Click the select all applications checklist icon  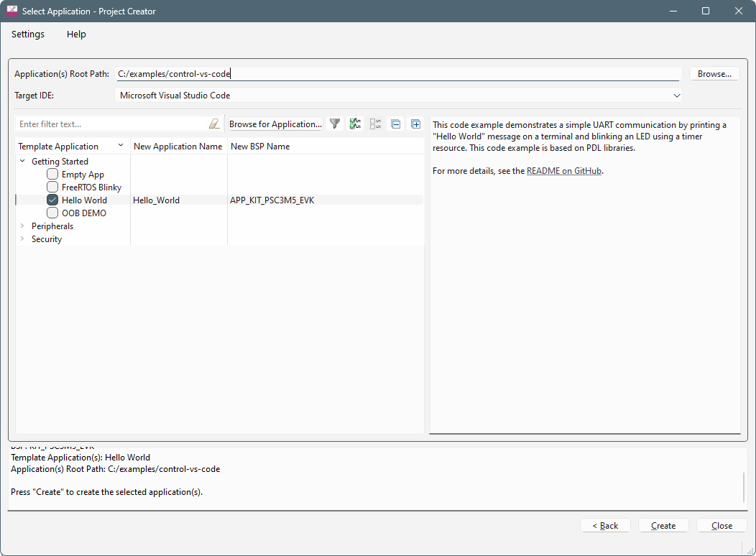[355, 124]
